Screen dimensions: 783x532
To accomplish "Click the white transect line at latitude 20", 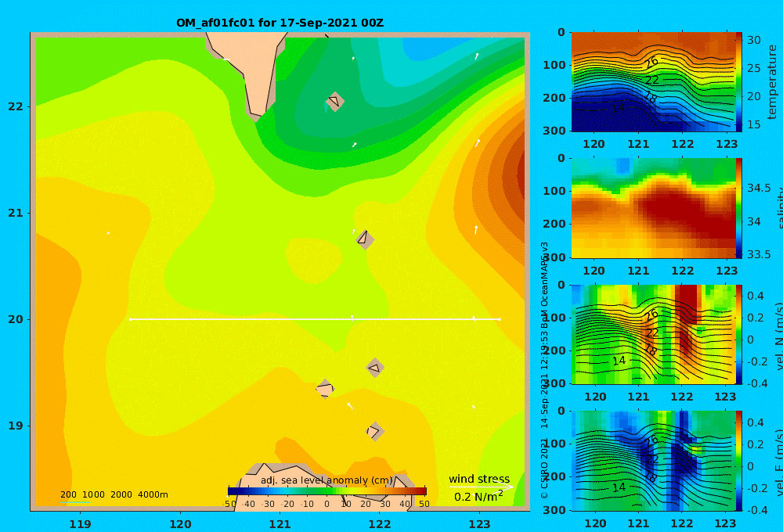I will tap(315, 319).
